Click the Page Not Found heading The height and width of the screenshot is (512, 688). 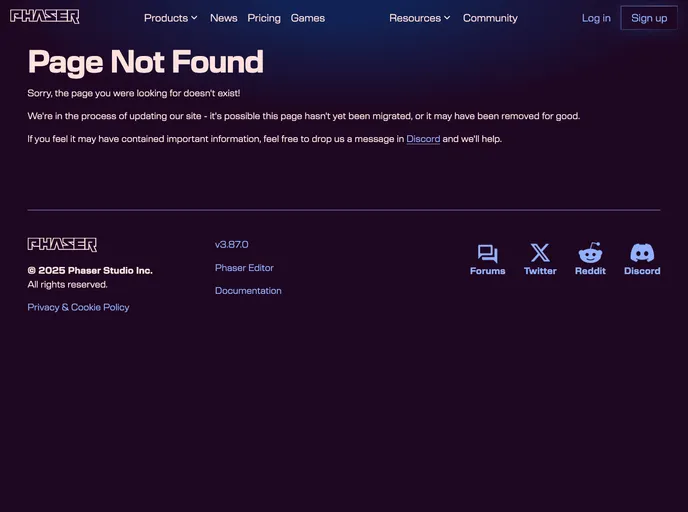(146, 62)
